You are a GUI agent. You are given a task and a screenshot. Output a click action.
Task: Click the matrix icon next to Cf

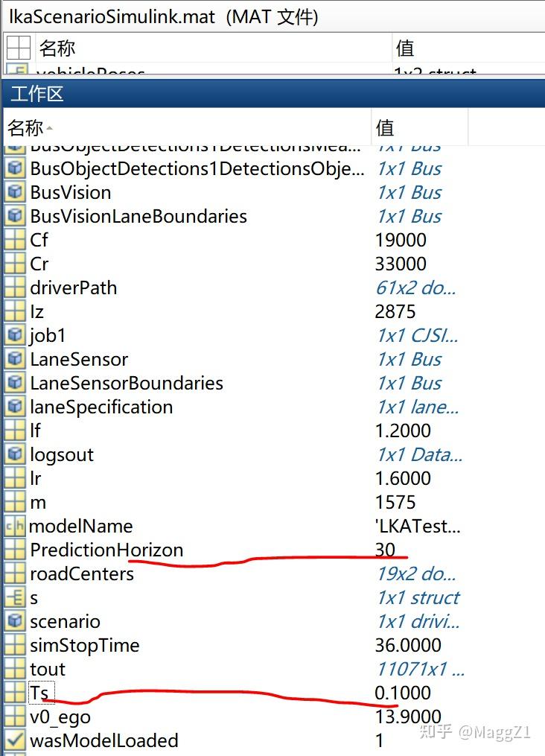[x=15, y=240]
